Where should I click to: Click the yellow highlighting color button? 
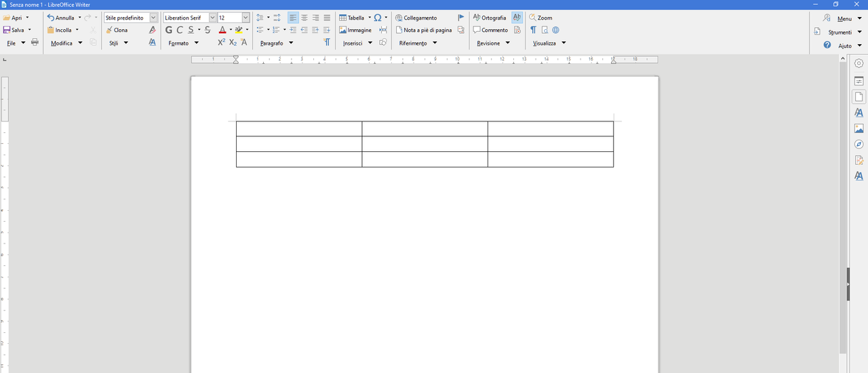tap(239, 30)
